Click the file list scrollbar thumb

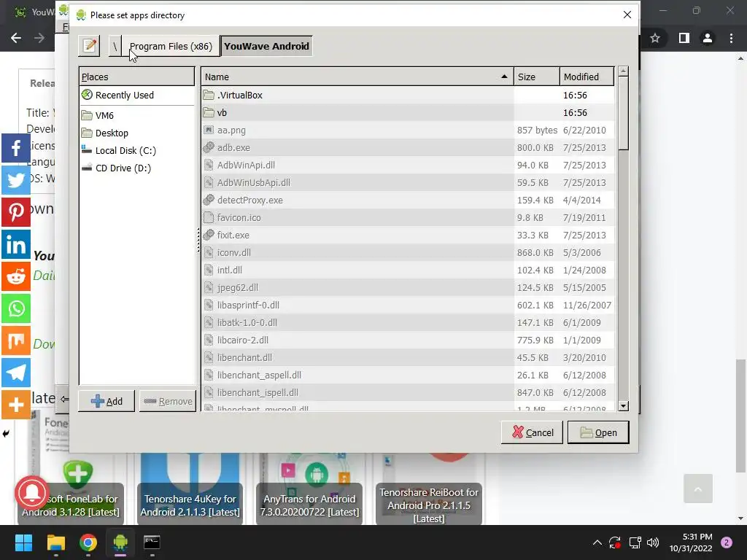point(623,113)
